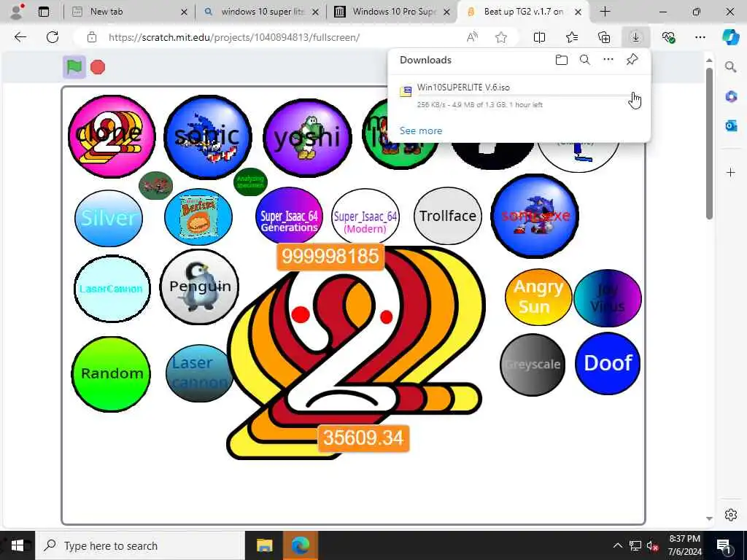Show hidden system tray icons

[617, 545]
